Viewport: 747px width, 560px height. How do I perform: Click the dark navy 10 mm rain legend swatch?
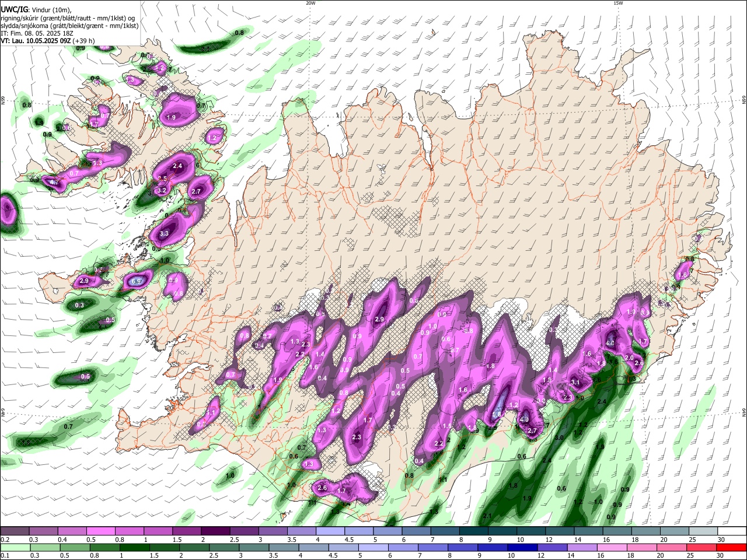click(522, 547)
